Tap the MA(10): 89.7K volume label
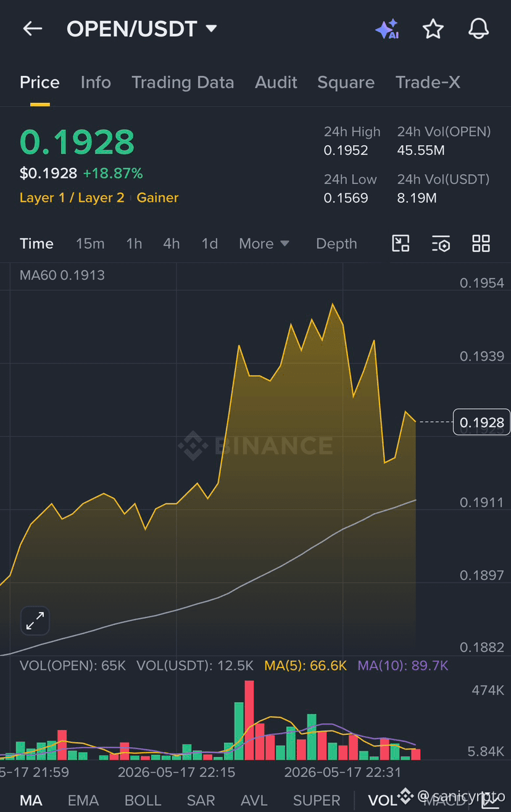The height and width of the screenshot is (812, 511). click(403, 666)
